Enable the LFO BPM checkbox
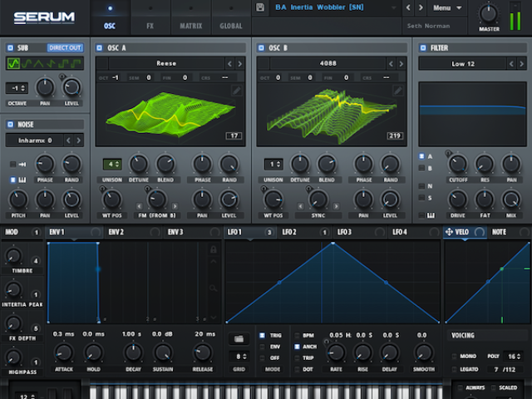Screen dimensions: 532x399 (x=297, y=335)
